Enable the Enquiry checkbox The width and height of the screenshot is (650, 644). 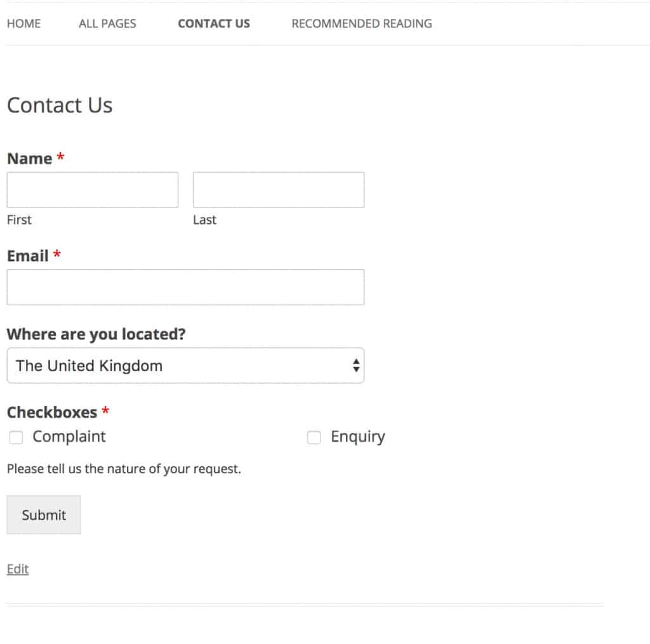coord(314,437)
